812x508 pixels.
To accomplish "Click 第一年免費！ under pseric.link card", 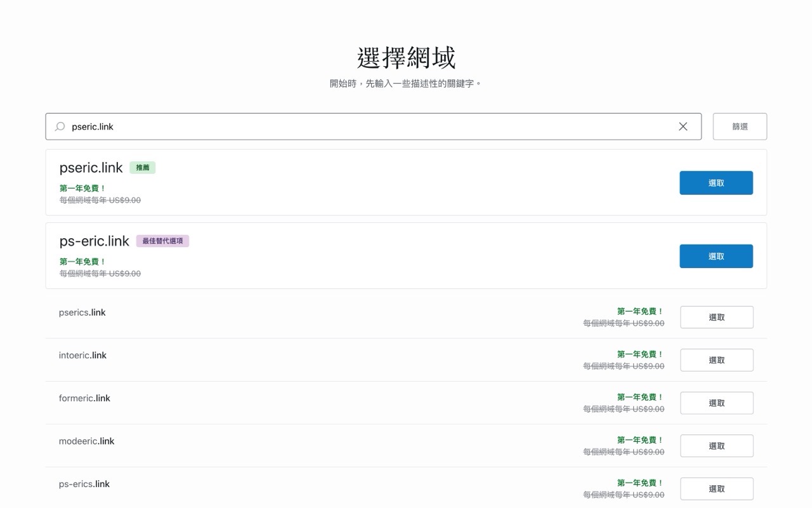I will tap(83, 189).
